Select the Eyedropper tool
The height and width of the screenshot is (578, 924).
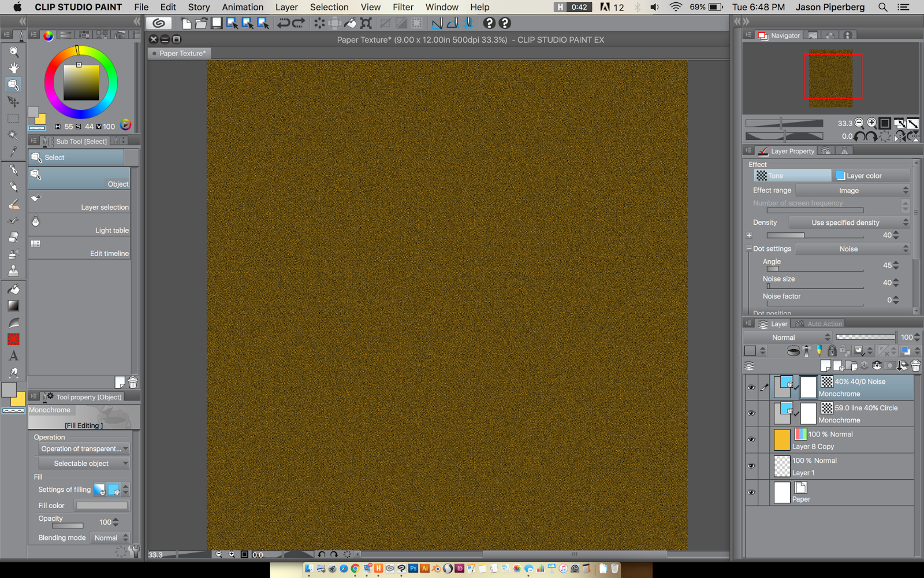coord(13,151)
